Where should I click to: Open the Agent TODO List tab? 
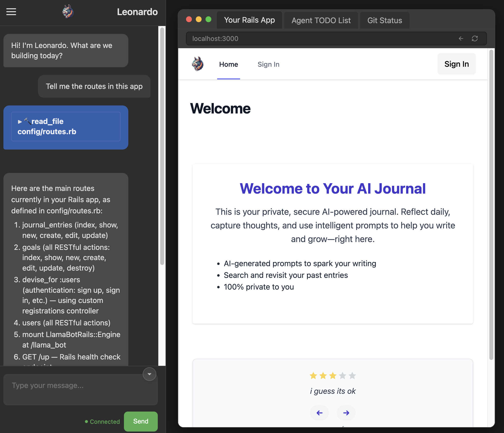[321, 20]
